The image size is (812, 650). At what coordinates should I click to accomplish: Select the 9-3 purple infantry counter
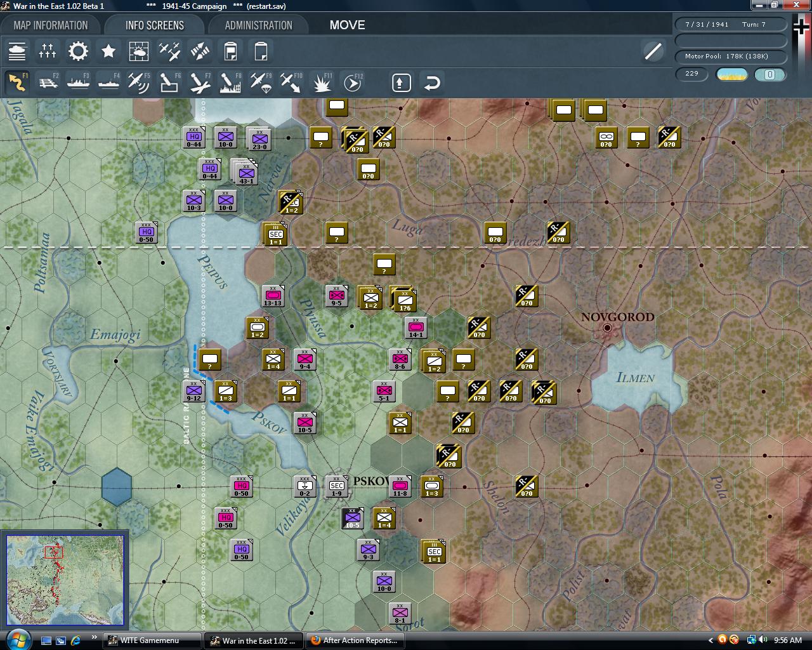(x=368, y=549)
